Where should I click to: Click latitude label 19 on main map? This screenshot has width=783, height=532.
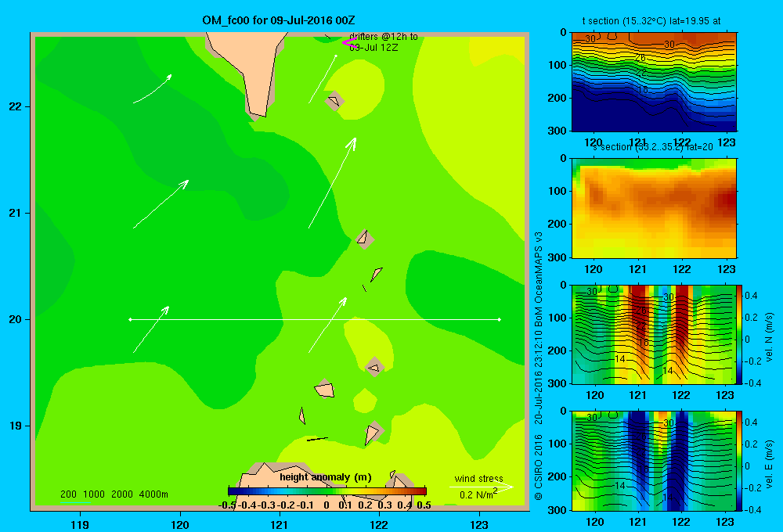coord(16,426)
